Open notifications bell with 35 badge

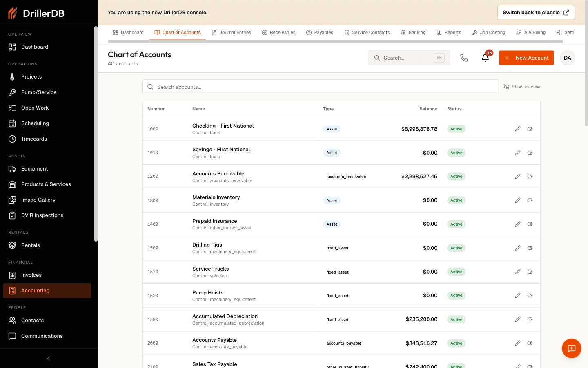click(x=485, y=58)
